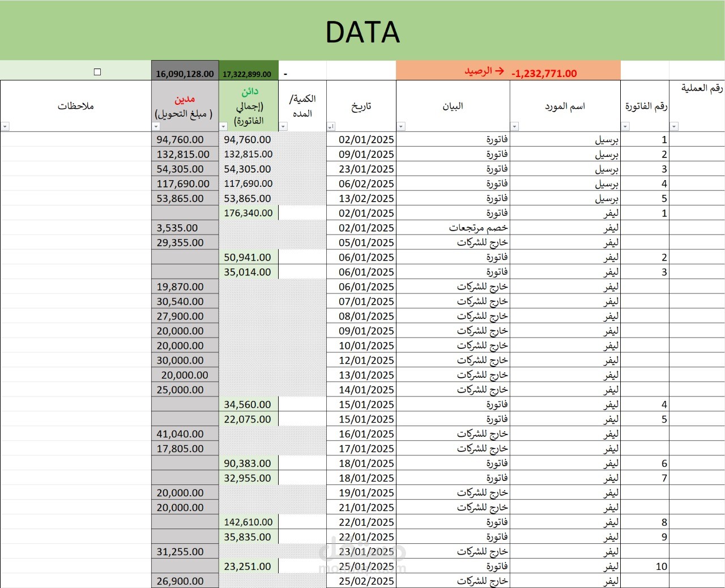Select balance value -1,232,771.00
The width and height of the screenshot is (725, 588).
point(544,73)
